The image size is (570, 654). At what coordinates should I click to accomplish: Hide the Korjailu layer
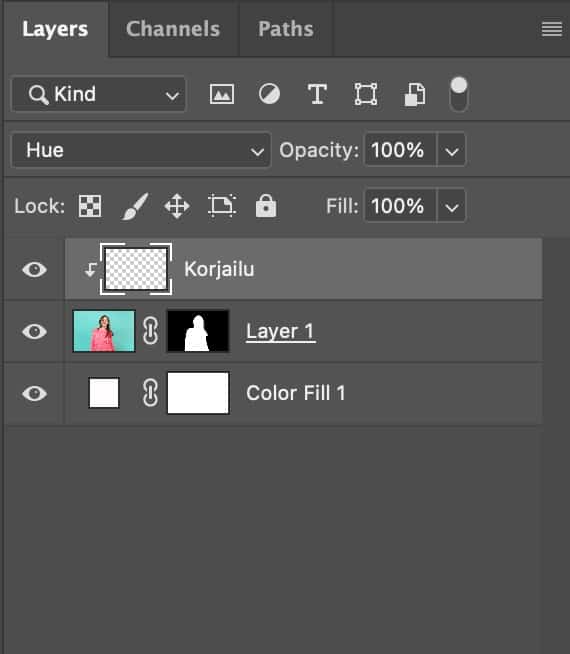pyautogui.click(x=34, y=269)
